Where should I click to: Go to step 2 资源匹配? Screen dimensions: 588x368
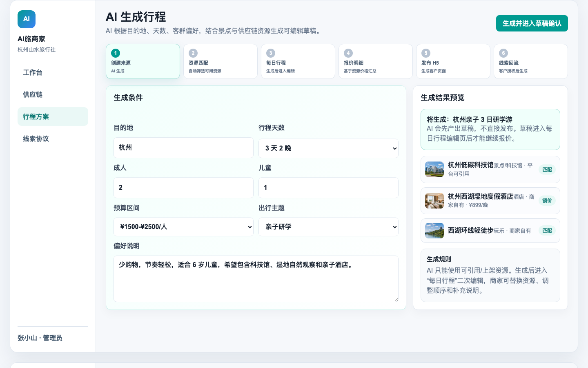pyautogui.click(x=220, y=61)
